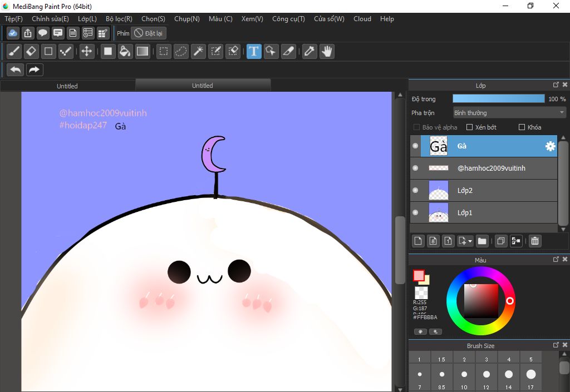Open the Help menu
This screenshot has width=570, height=392.
(387, 19)
